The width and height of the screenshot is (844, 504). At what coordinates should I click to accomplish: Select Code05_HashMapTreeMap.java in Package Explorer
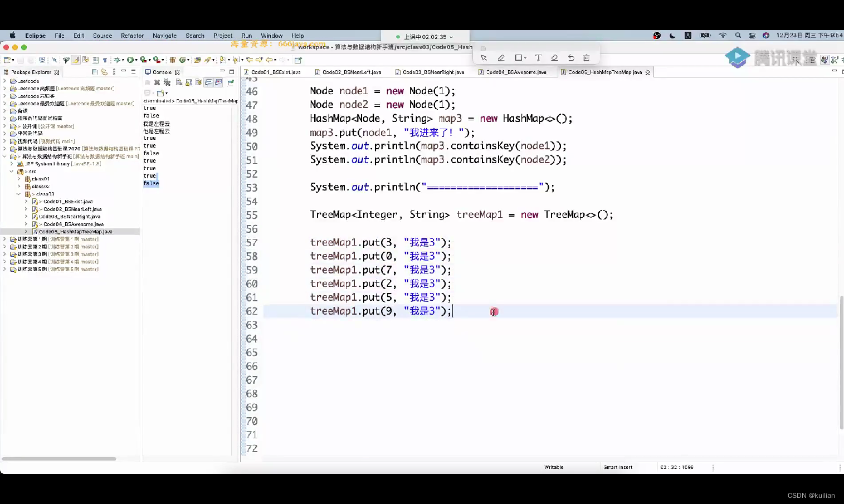coord(75,232)
